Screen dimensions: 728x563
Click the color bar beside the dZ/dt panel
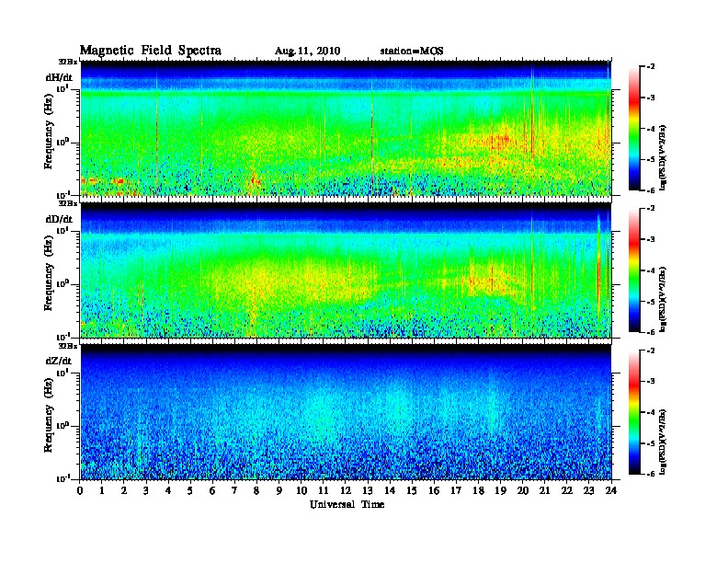coord(634,412)
